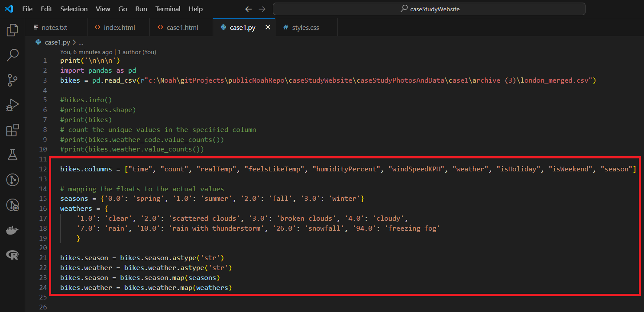
Task: Click the '#bikes.info()' comment line
Action: [x=86, y=100]
